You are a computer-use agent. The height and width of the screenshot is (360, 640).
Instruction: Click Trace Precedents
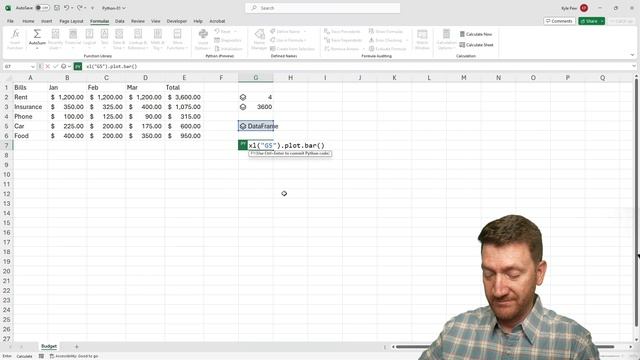click(342, 31)
